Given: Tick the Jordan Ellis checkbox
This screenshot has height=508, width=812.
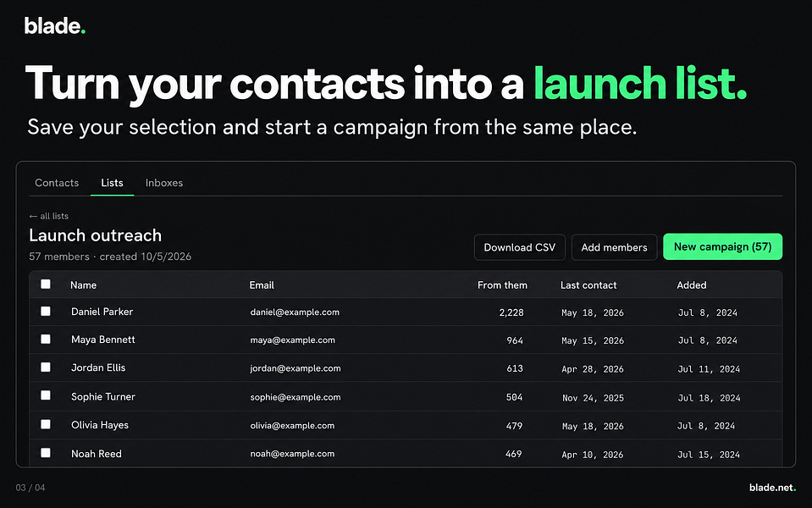Looking at the screenshot, I should (46, 367).
